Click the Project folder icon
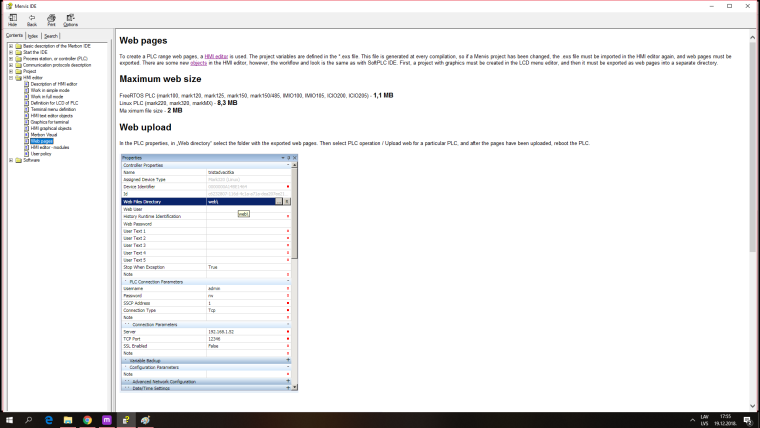760x428 pixels. pyautogui.click(x=18, y=71)
